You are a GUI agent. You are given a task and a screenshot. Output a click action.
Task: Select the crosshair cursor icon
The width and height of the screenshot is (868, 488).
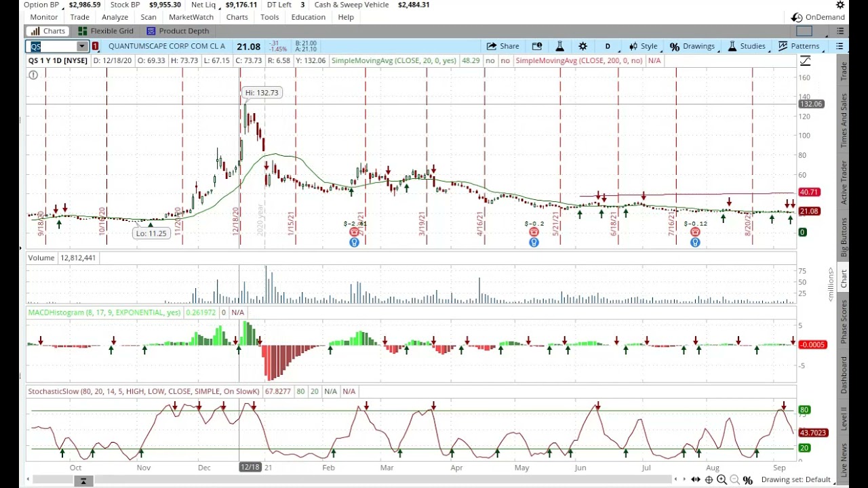709,480
